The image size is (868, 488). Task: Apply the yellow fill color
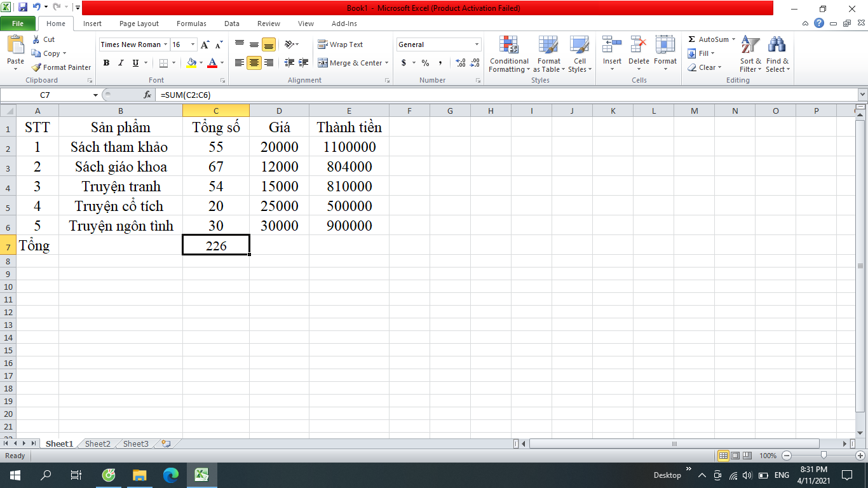coord(192,63)
